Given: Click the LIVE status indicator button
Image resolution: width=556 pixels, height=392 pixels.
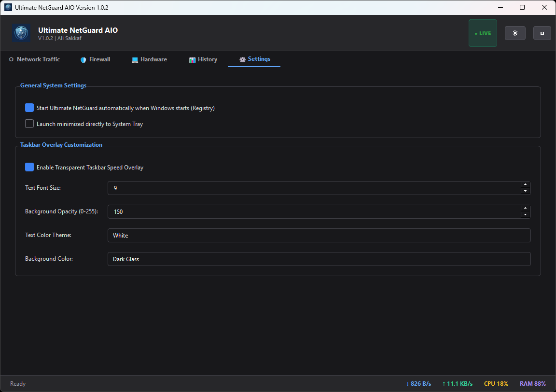Looking at the screenshot, I should coord(483,33).
